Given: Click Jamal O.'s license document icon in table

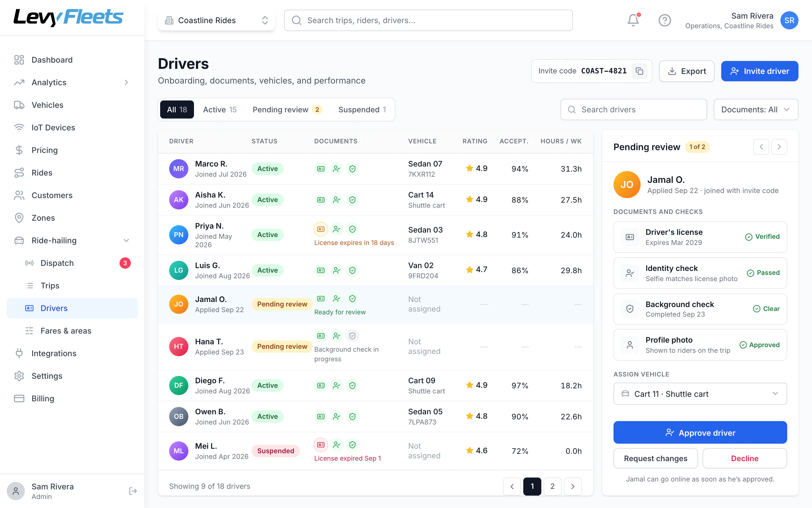Looking at the screenshot, I should pos(321,298).
